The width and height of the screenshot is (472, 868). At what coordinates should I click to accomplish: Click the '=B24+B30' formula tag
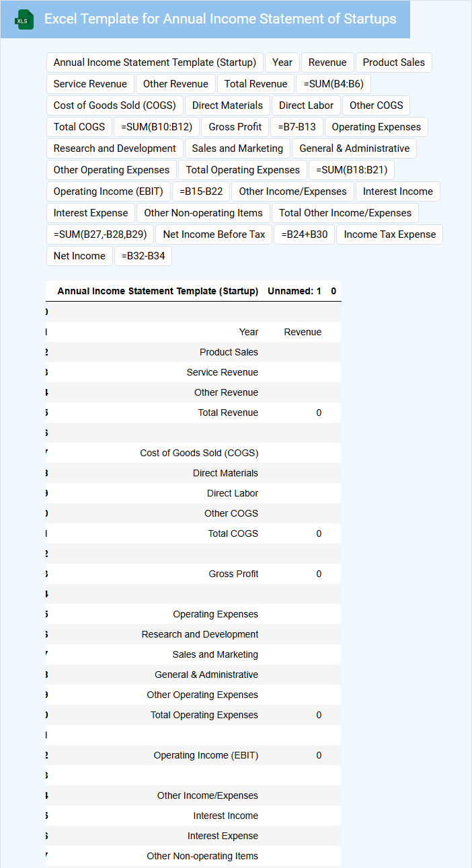(304, 234)
